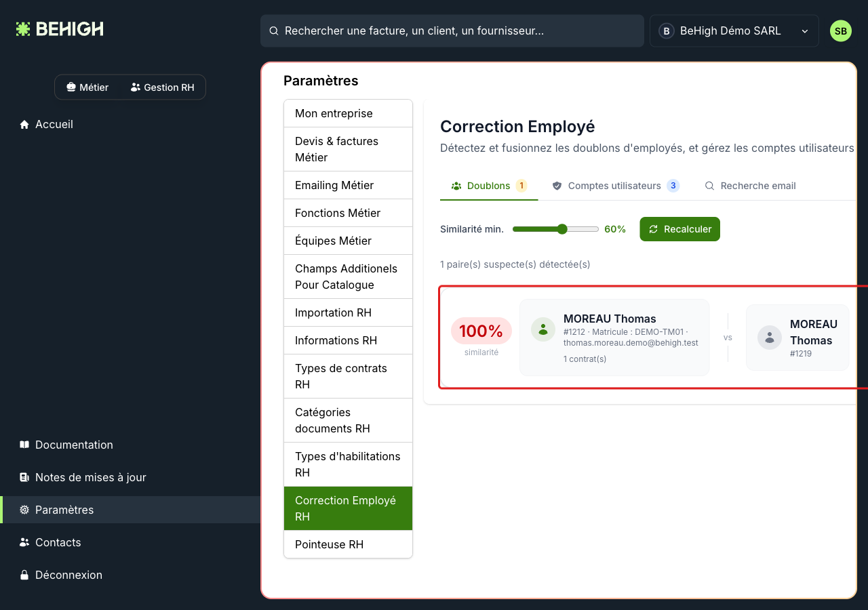Open the BeHigh Démo SARL company dropdown
The image size is (868, 610).
click(734, 31)
